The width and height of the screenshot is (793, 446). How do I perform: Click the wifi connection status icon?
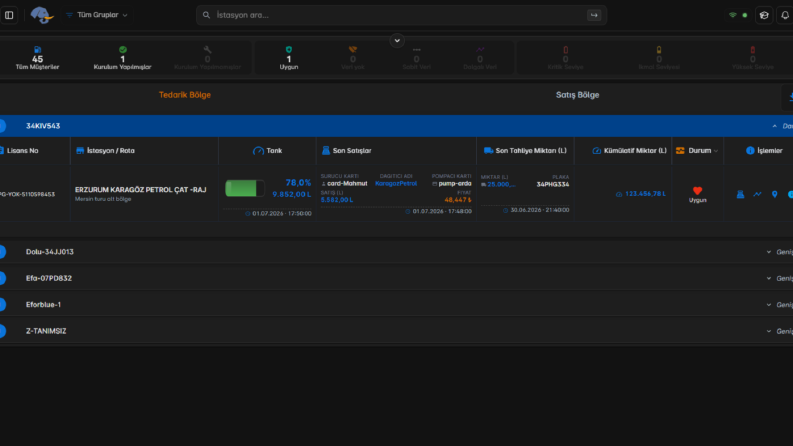[x=732, y=15]
